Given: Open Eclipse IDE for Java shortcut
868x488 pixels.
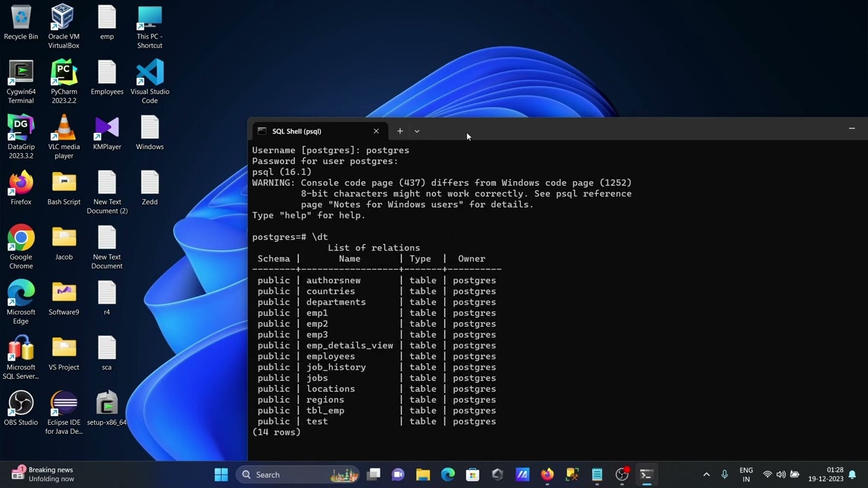Looking at the screenshot, I should tap(64, 413).
